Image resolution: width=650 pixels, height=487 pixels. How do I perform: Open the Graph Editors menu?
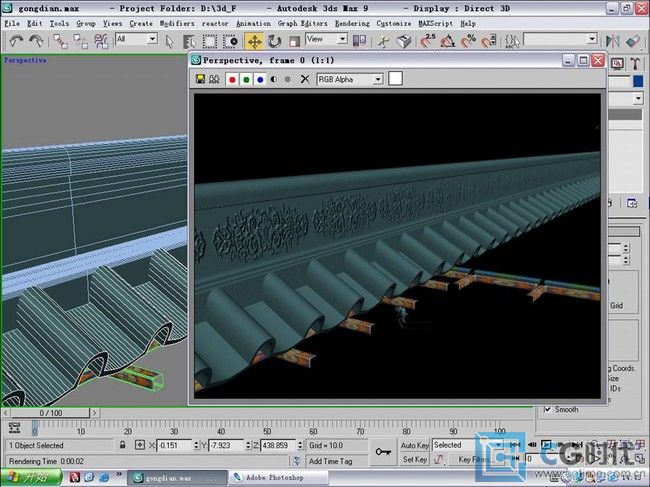[303, 23]
